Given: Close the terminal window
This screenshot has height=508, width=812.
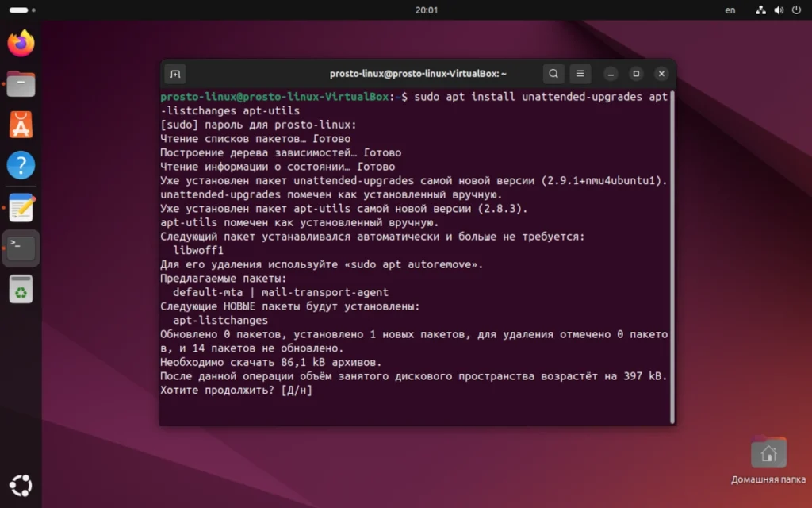Looking at the screenshot, I should (x=662, y=74).
